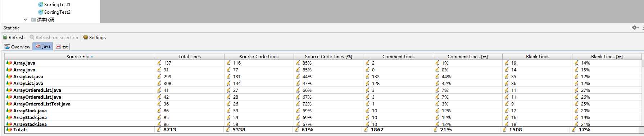
Task: Click the Statistic panel title
Action: 12,28
